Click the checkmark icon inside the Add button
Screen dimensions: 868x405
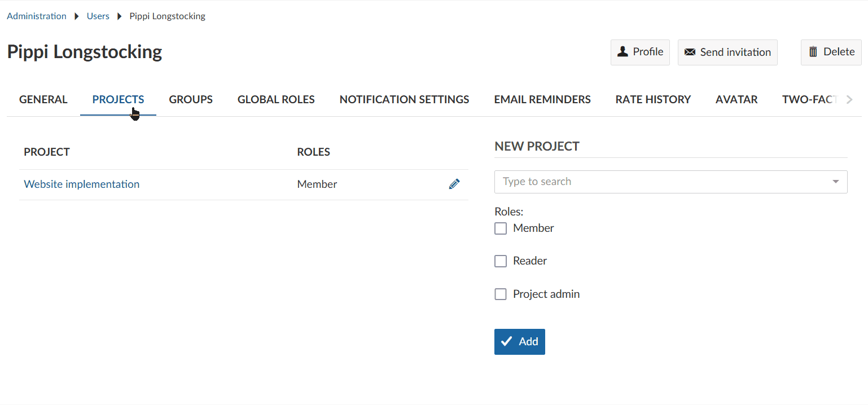[507, 341]
